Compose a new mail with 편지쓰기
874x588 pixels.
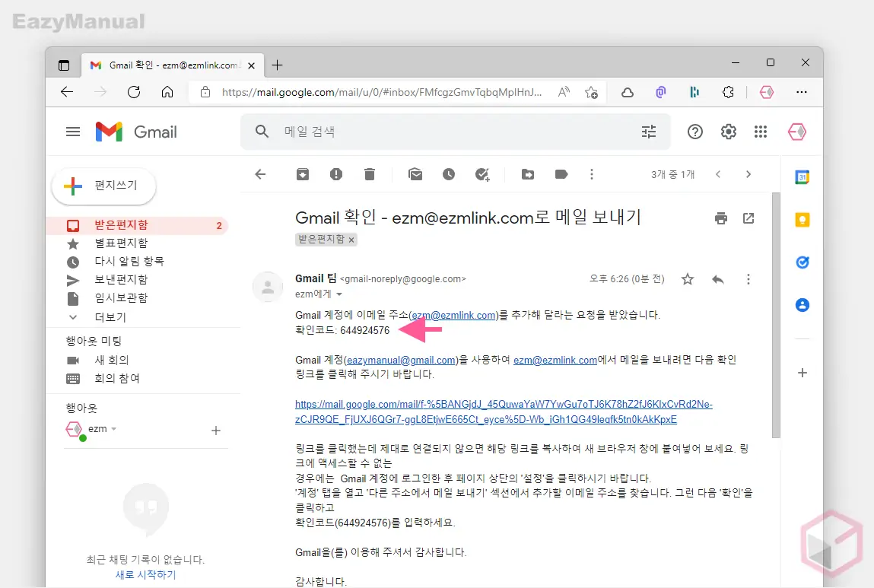click(x=103, y=186)
